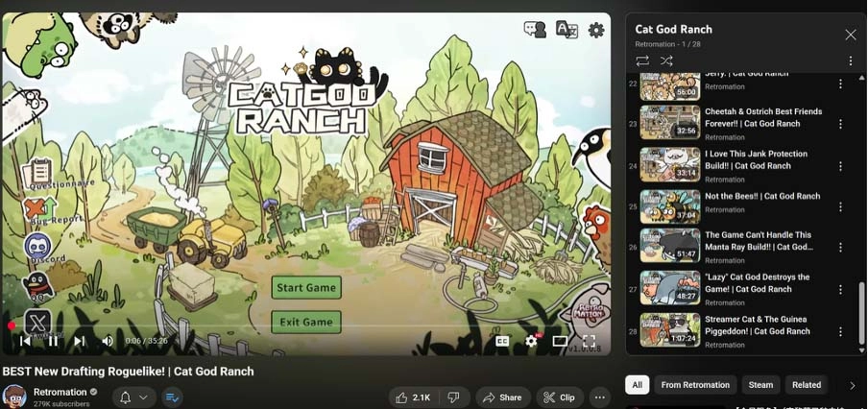Open translate captions icon at top of player
Screen dimensions: 868x409
click(x=567, y=30)
